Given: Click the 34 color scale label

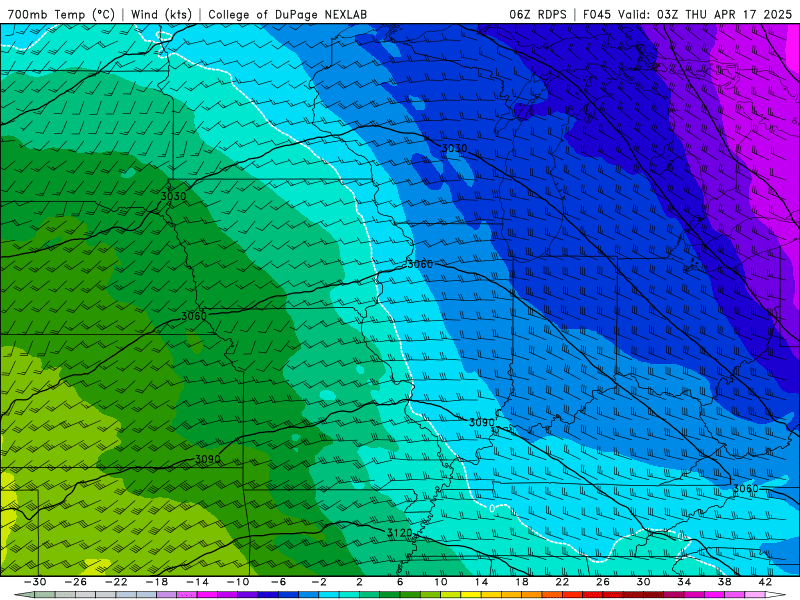Looking at the screenshot, I should click(x=684, y=582).
